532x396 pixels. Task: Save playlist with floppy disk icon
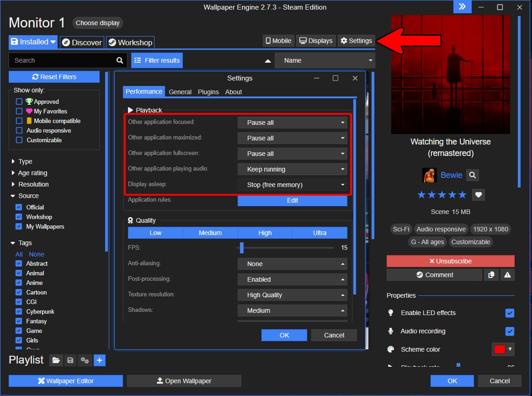pos(70,360)
